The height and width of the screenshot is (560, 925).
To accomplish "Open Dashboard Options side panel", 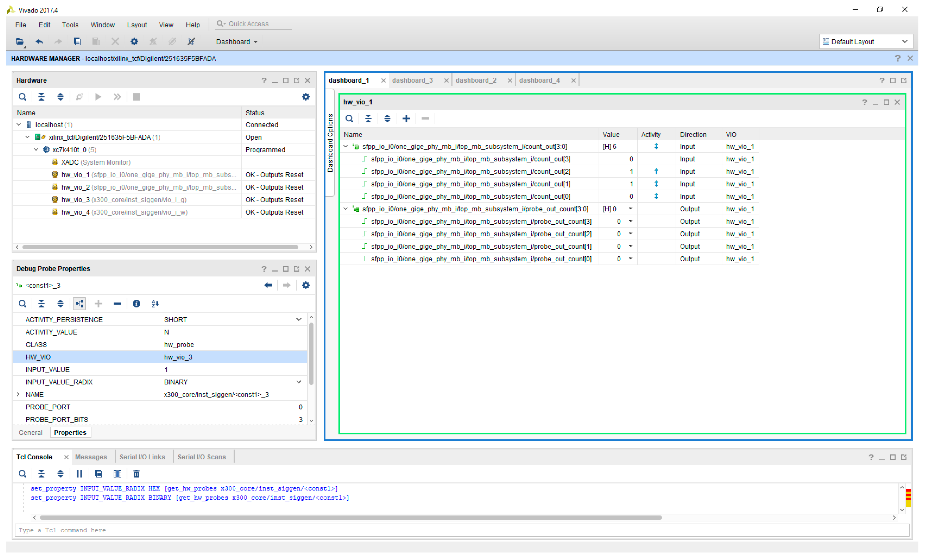I will [x=330, y=143].
